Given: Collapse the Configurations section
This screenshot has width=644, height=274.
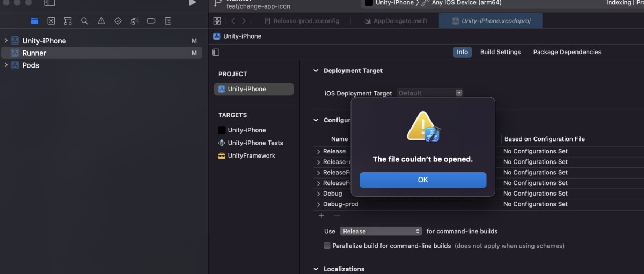Looking at the screenshot, I should pyautogui.click(x=316, y=120).
